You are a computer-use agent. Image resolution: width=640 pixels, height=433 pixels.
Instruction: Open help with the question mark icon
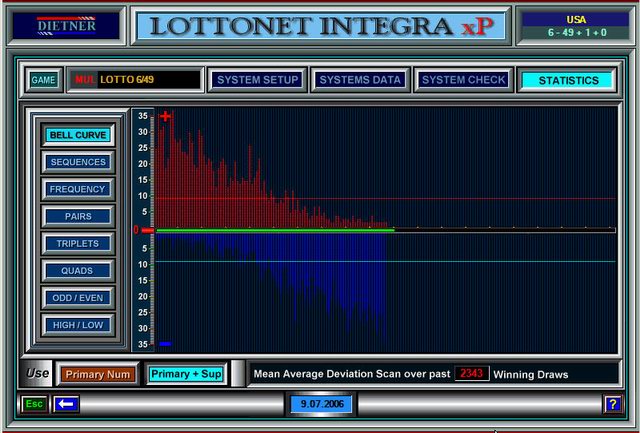click(612, 404)
